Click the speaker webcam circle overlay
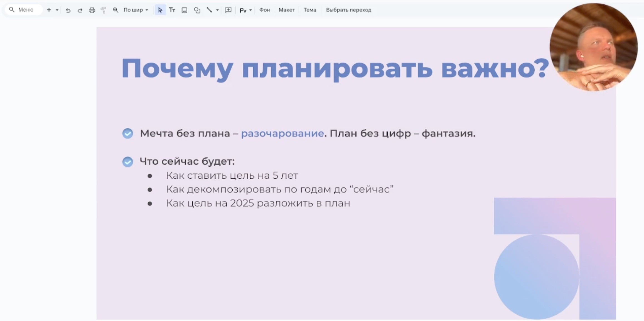 pyautogui.click(x=594, y=47)
